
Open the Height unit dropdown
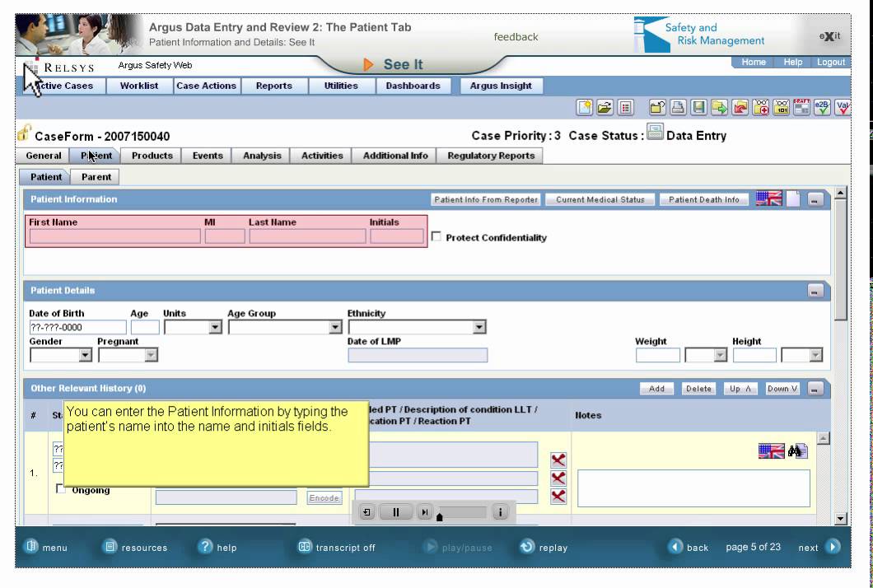815,355
